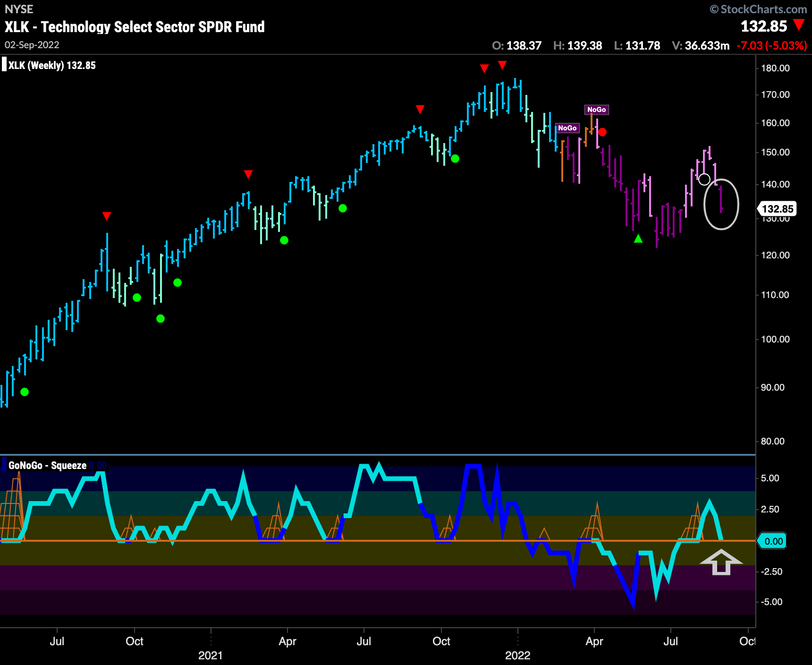The height and width of the screenshot is (665, 812).
Task: Select the large 132.85 last price in header
Action: pyautogui.click(x=764, y=26)
